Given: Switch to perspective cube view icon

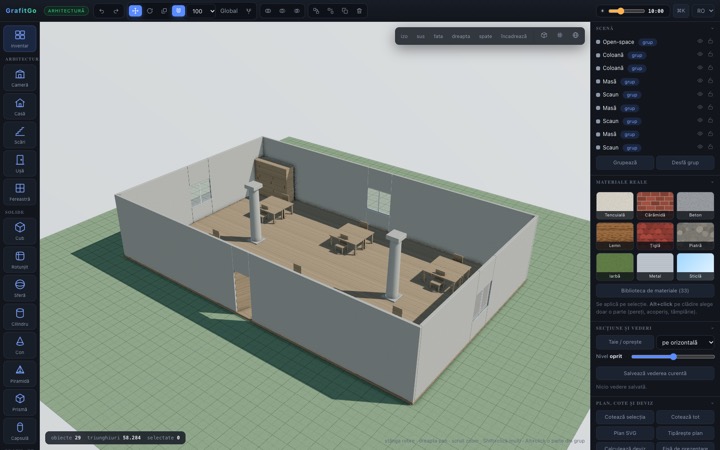Looking at the screenshot, I should pos(544,35).
